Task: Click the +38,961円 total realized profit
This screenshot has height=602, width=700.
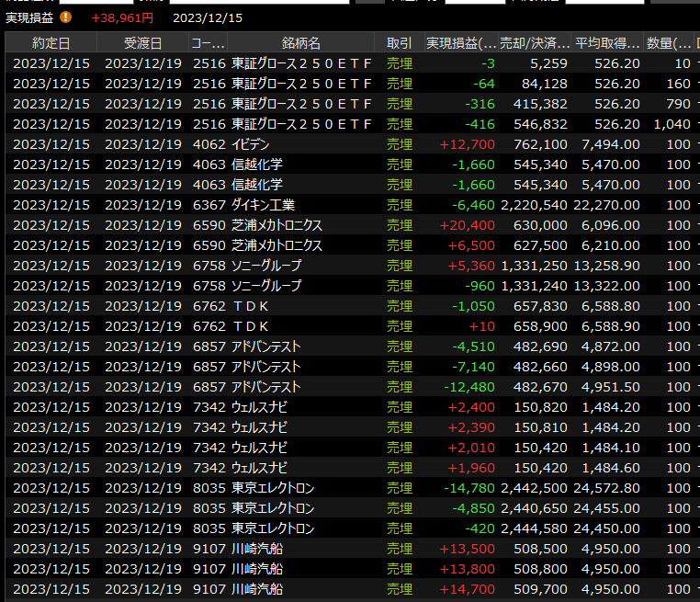Action: pyautogui.click(x=122, y=17)
